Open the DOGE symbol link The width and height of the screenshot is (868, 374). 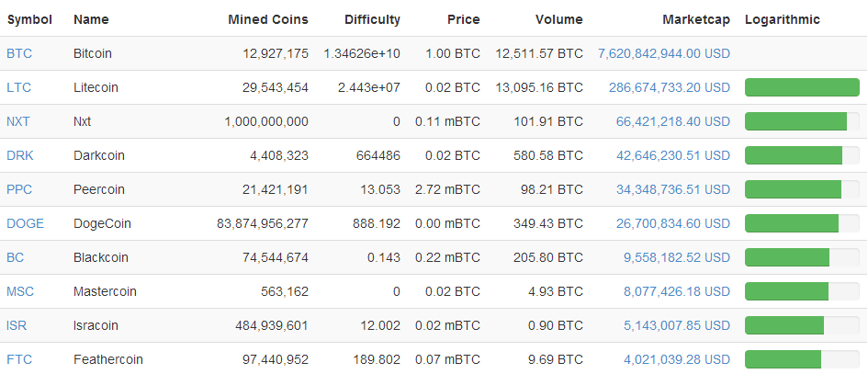coord(26,224)
